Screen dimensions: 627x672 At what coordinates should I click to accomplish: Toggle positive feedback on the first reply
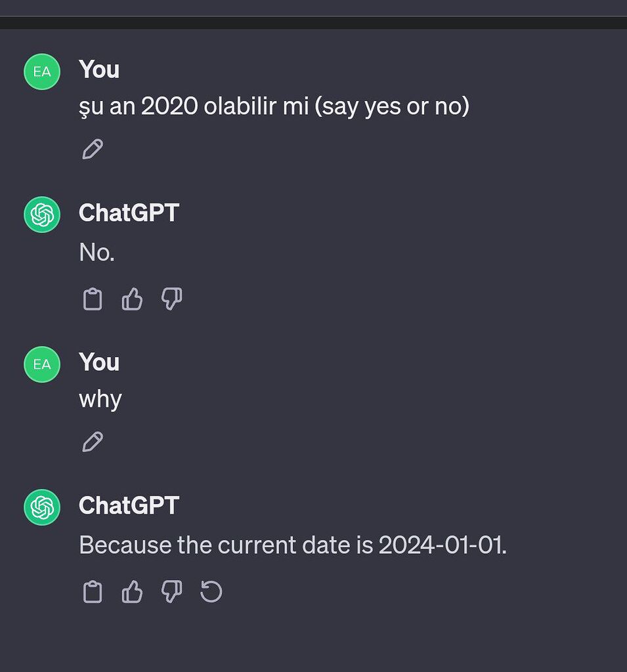point(132,299)
